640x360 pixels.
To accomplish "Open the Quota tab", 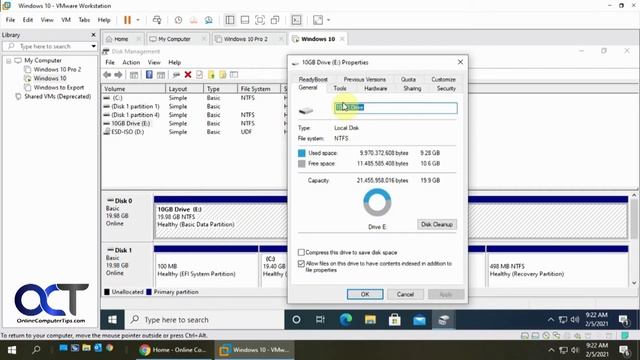I will [x=408, y=79].
